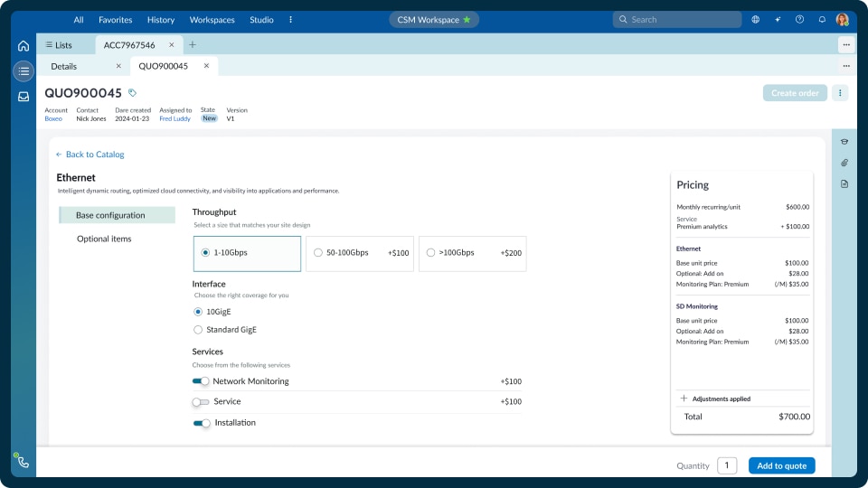The width and height of the screenshot is (868, 488).
Task: Open the Boxeo account link
Action: 53,118
